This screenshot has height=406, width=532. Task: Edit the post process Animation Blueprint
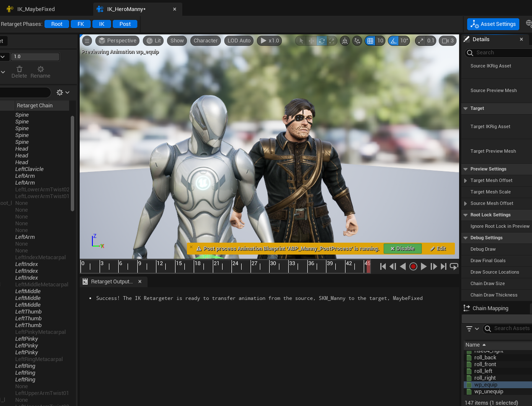point(438,249)
